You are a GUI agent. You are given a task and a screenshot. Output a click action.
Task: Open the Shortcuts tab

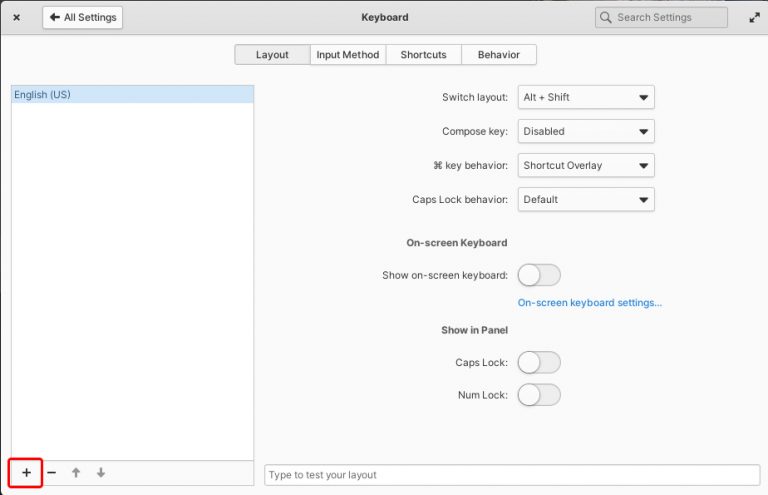click(x=423, y=55)
